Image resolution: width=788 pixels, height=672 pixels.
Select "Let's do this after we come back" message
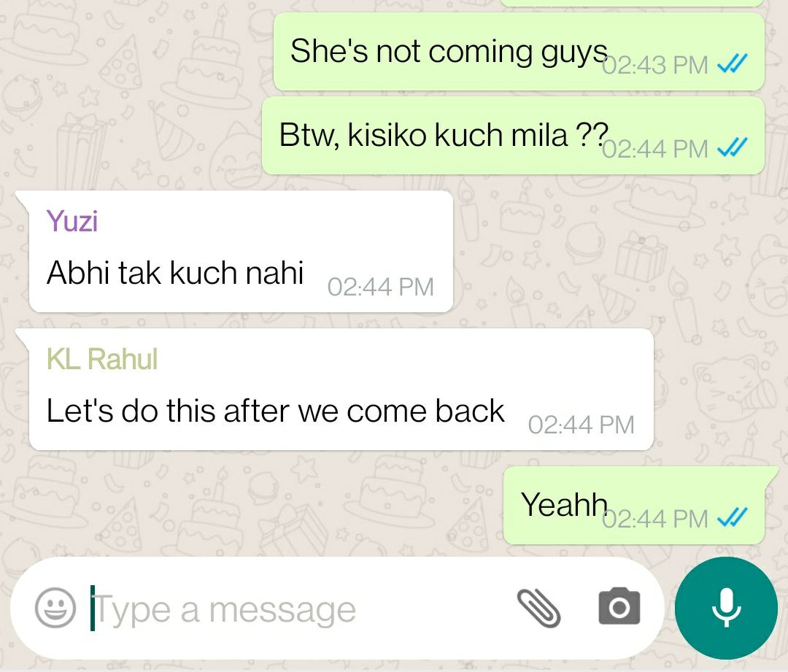(341, 390)
